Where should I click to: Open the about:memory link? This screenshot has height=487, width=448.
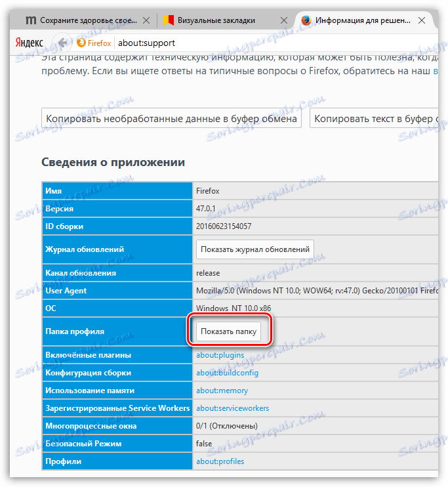[x=222, y=391]
